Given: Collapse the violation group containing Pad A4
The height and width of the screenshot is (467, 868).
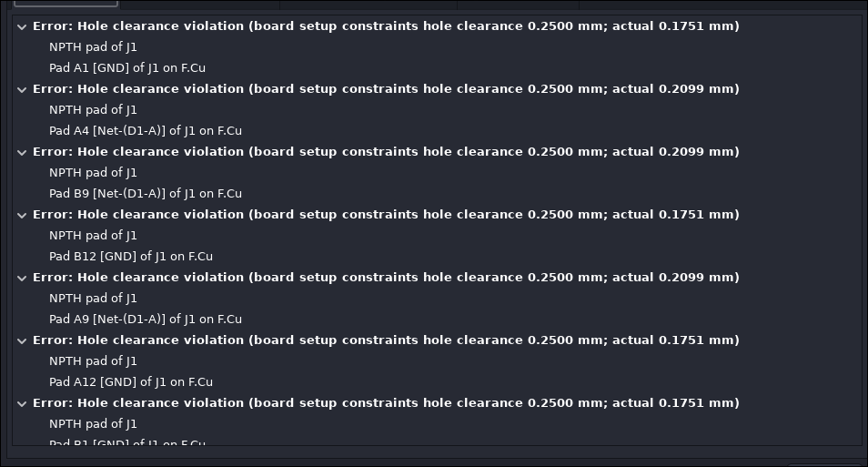Looking at the screenshot, I should tap(22, 89).
